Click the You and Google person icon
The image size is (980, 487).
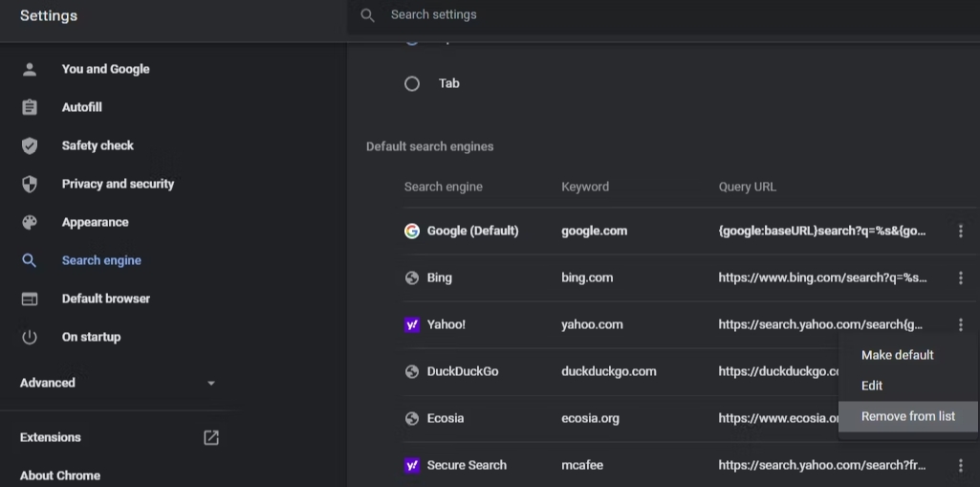[x=30, y=70]
